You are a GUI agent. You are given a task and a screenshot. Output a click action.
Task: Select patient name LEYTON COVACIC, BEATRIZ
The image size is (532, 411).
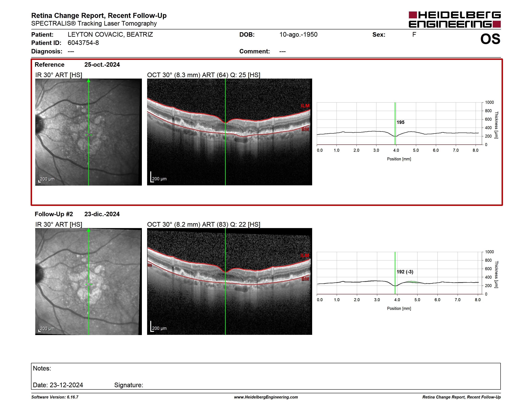[110, 35]
